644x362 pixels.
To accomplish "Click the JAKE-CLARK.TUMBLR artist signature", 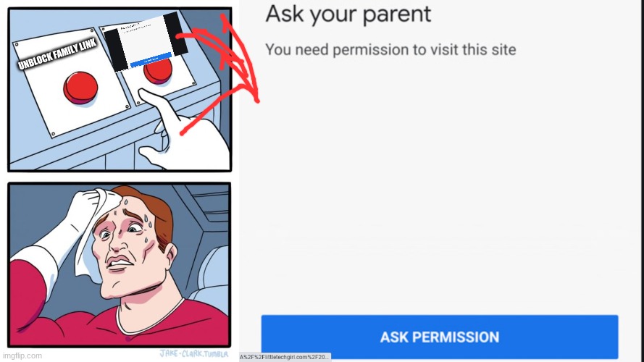I will coord(194,353).
